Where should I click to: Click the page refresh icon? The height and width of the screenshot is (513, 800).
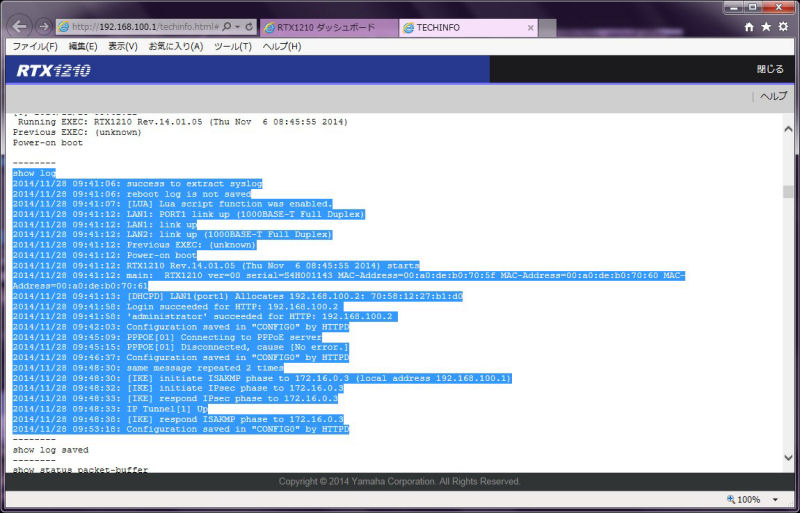click(x=249, y=27)
